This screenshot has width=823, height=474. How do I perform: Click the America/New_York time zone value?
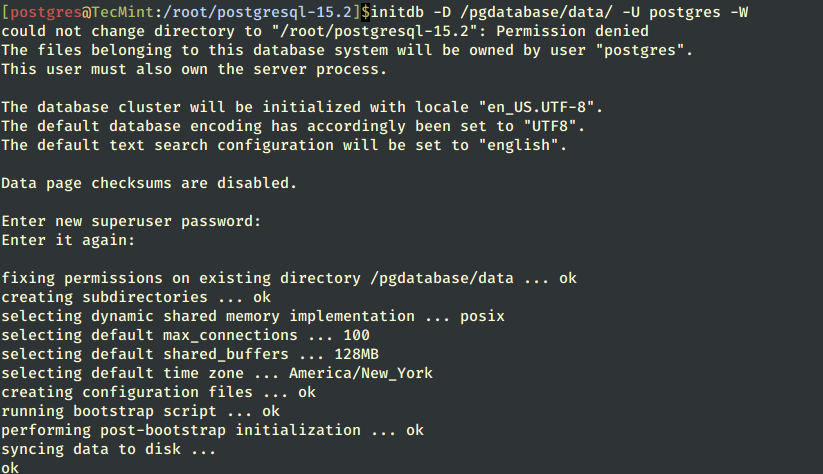tap(361, 373)
